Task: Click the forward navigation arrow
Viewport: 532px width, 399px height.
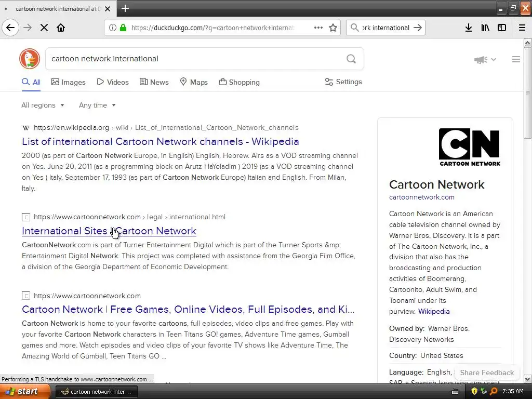Action: 28,28
